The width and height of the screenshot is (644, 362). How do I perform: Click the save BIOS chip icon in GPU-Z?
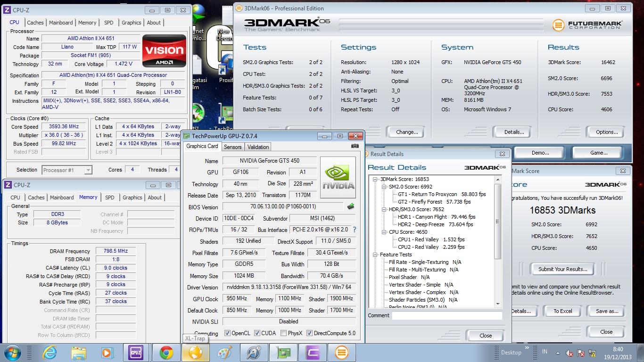coord(350,206)
